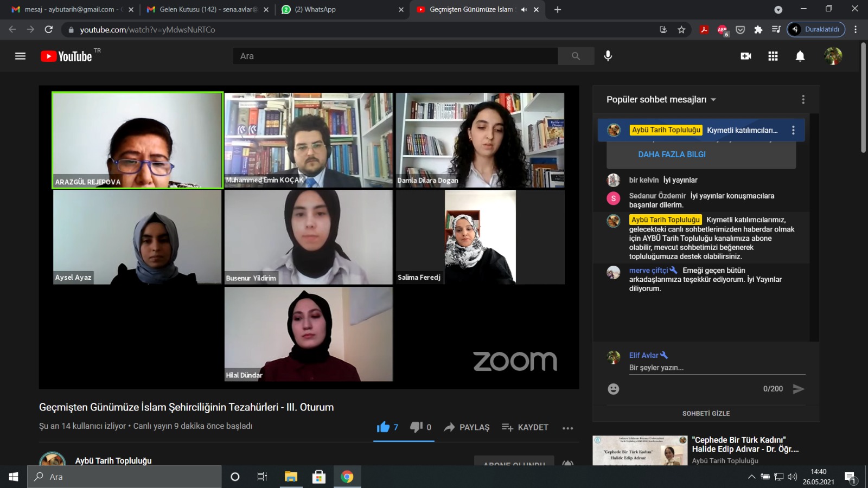Open the emoji picker in chat

point(614,389)
